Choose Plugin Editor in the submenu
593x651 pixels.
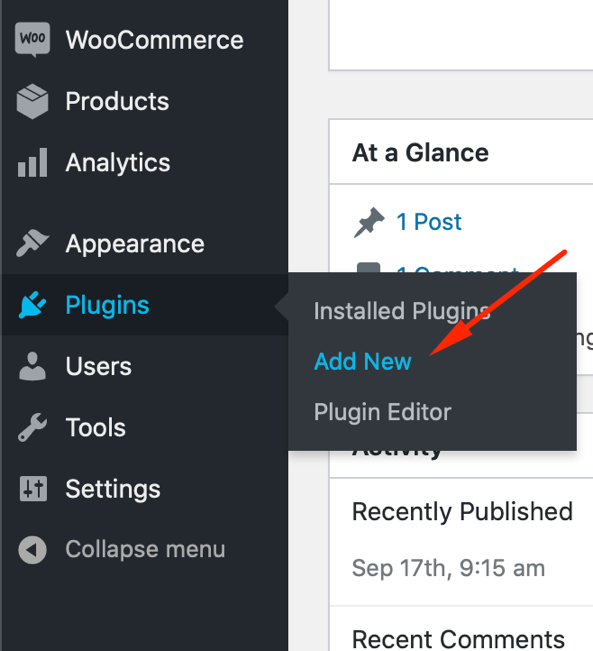click(x=382, y=412)
